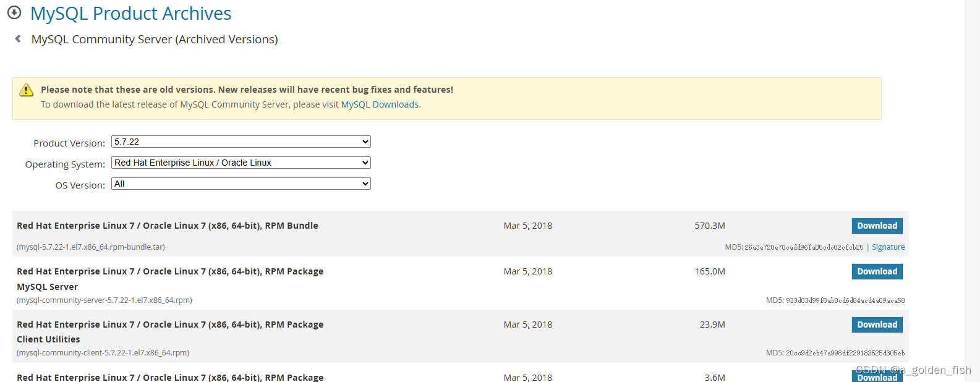This screenshot has height=382, width=980.
Task: Open the OS Version All dropdown
Action: point(241,184)
